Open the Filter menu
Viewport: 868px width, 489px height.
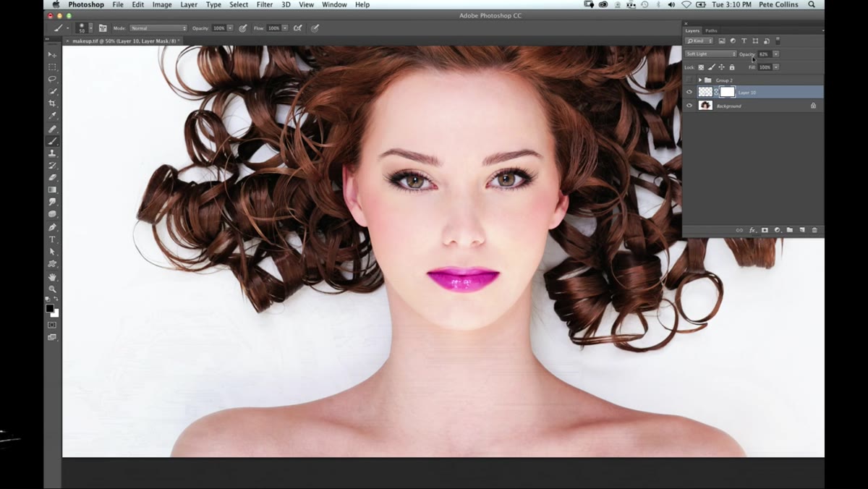(x=265, y=4)
